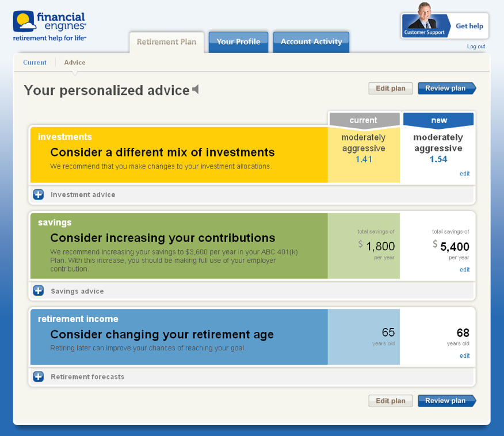504x436 pixels.
Task: Play audio via speaker icon beside heading
Action: [196, 89]
